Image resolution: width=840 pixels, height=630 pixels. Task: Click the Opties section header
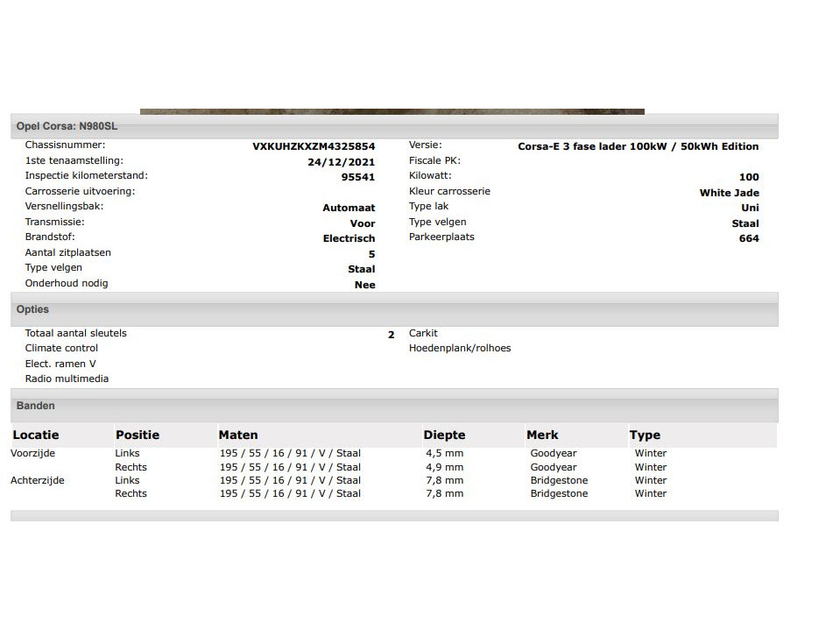tap(394, 309)
